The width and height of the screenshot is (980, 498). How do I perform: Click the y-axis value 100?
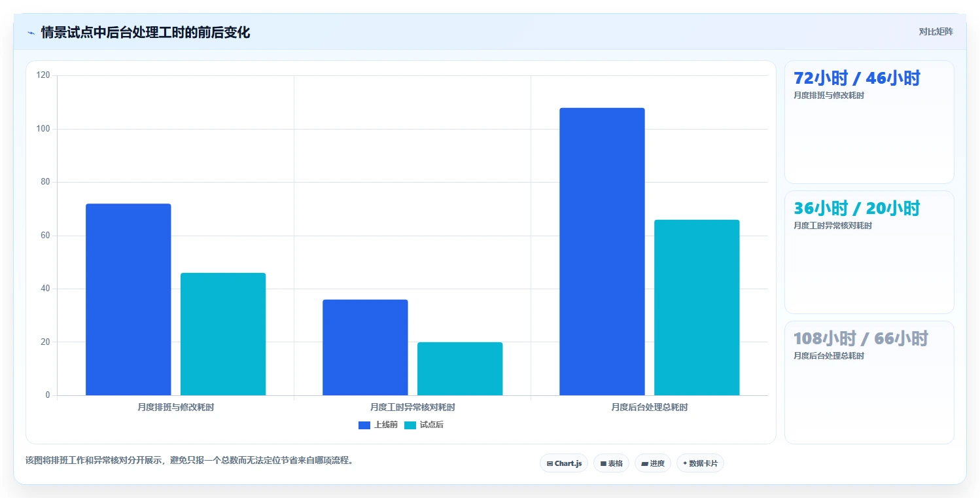[43, 129]
